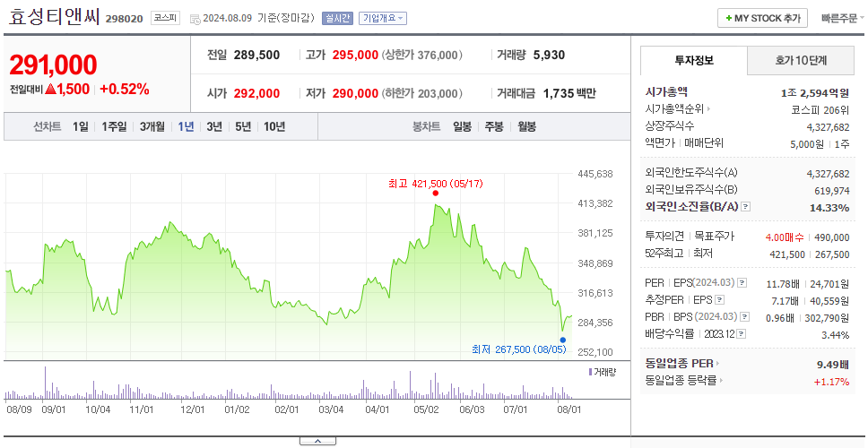Expand the 빠른주문 dropdown
Image resolution: width=868 pixels, height=448 pixels.
tap(843, 18)
